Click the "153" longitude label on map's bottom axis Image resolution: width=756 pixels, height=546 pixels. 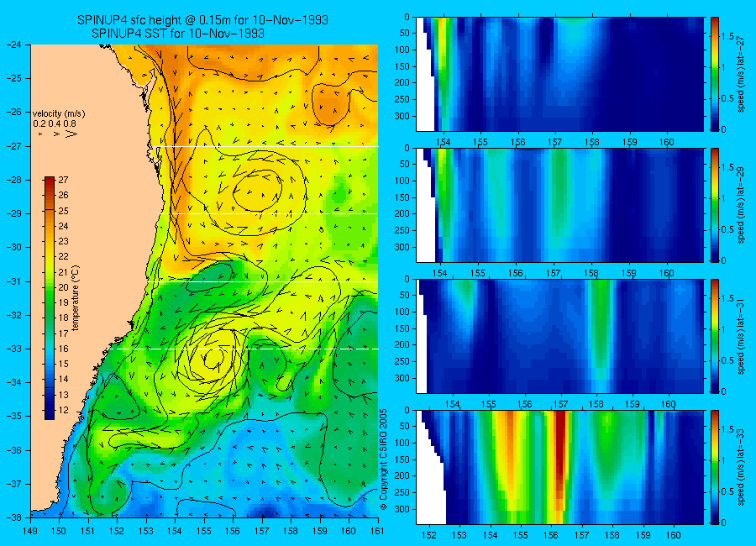pos(146,531)
